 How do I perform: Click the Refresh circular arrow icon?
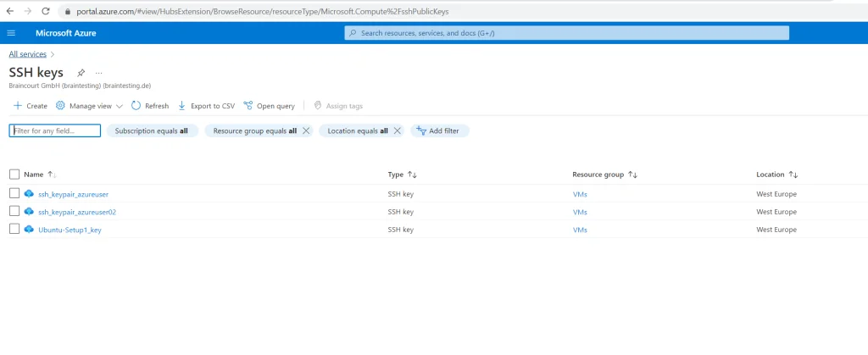136,106
